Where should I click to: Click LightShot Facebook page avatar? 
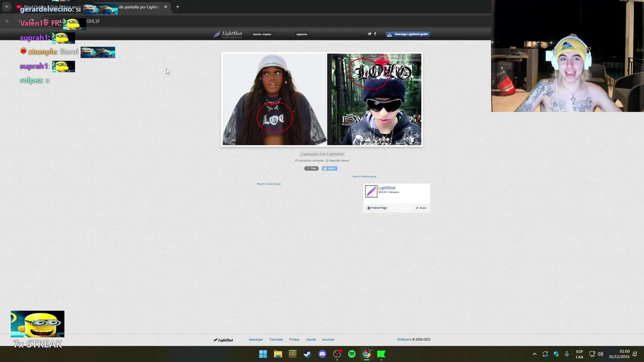(x=371, y=191)
